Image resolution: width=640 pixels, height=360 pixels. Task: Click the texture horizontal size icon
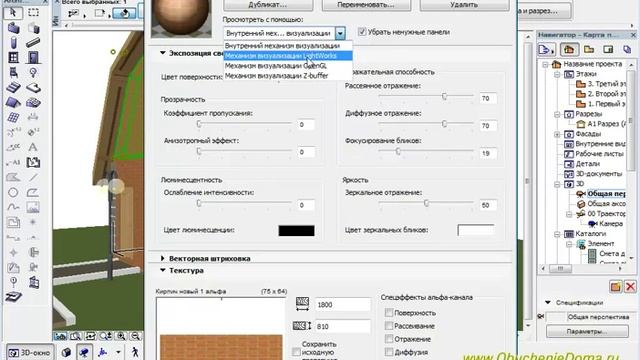tap(302, 304)
